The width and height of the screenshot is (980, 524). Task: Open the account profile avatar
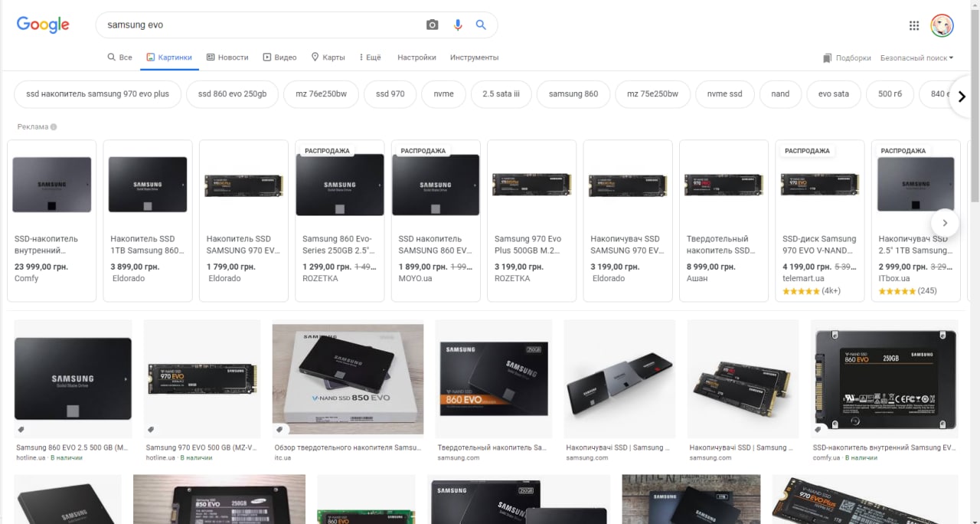click(x=942, y=25)
